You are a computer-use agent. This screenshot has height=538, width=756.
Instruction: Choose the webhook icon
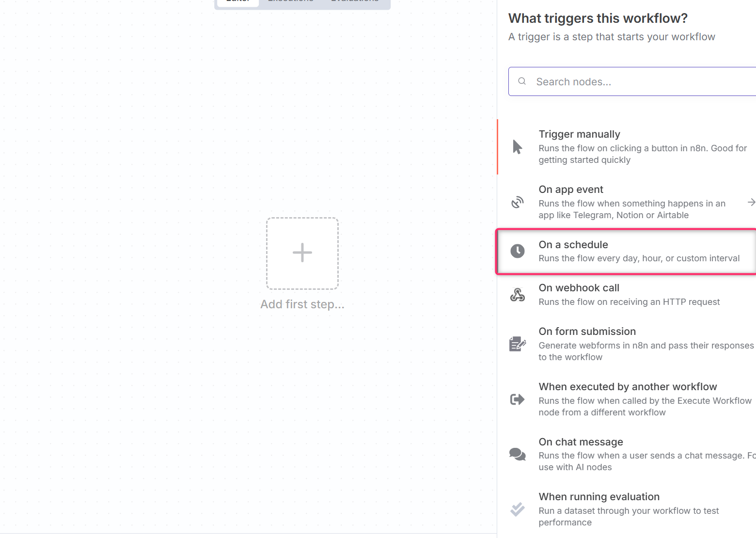(x=518, y=295)
